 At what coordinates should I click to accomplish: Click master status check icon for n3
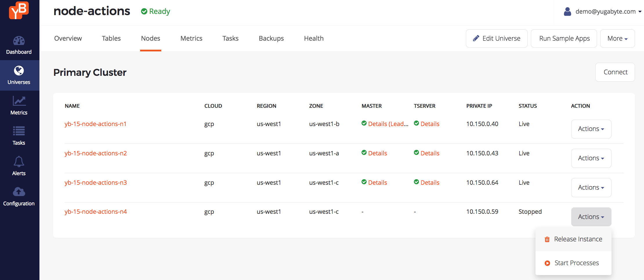[364, 182]
